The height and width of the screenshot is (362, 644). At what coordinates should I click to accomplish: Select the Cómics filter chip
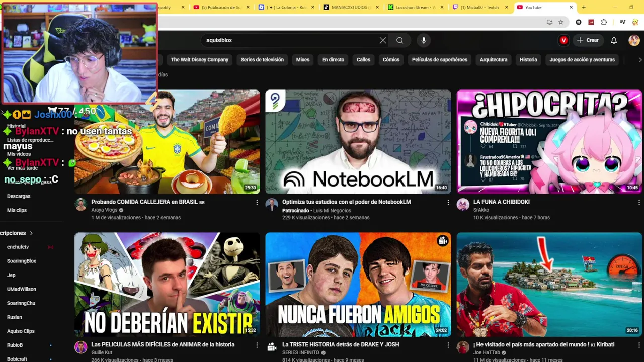pos(391,60)
